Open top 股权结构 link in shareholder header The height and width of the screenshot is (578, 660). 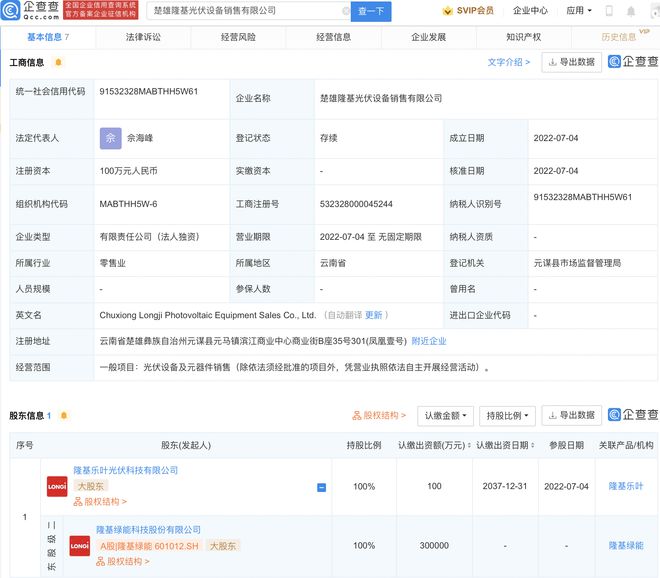click(x=379, y=416)
